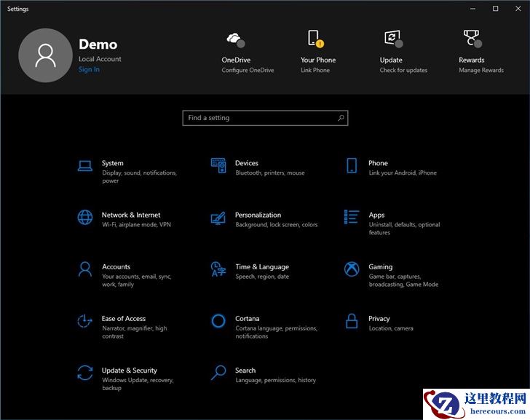This screenshot has width=530, height=420.
Task: Open the System settings icon
Action: click(x=85, y=166)
